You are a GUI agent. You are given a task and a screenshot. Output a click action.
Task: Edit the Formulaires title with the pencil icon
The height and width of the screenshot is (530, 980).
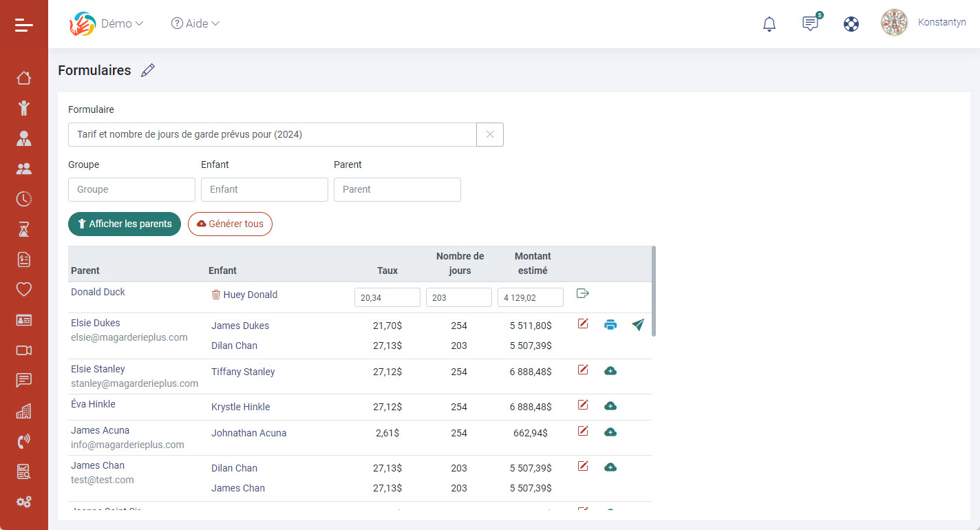tap(148, 70)
